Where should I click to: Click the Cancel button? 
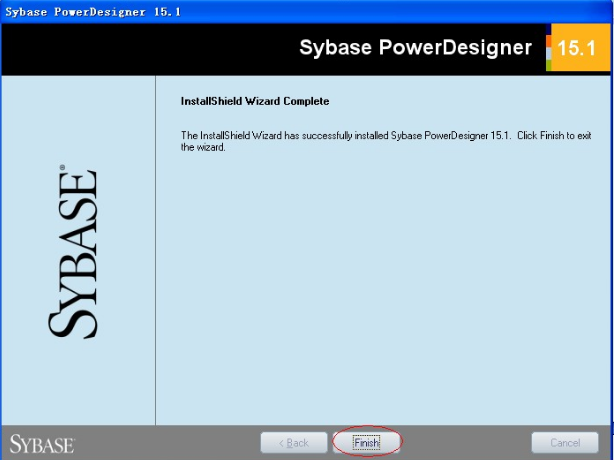pos(565,443)
